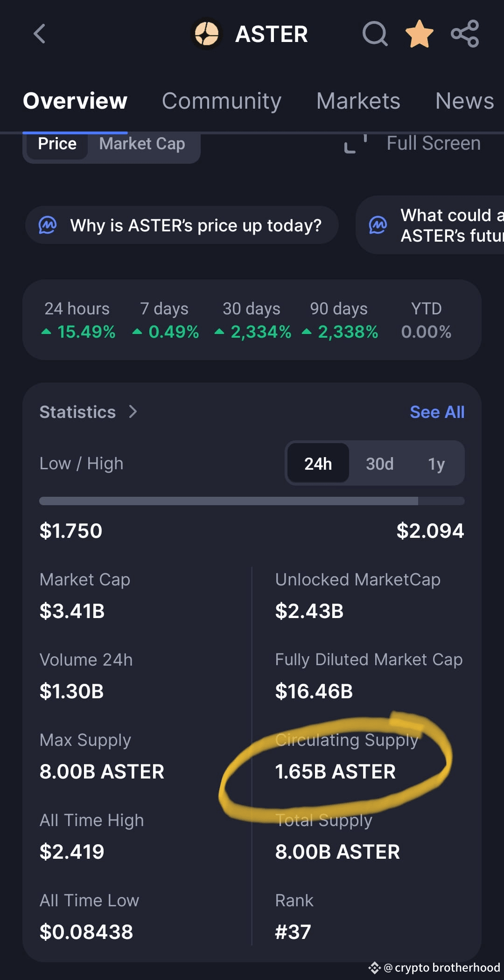Switch to the News tab
The width and height of the screenshot is (504, 980).
465,101
